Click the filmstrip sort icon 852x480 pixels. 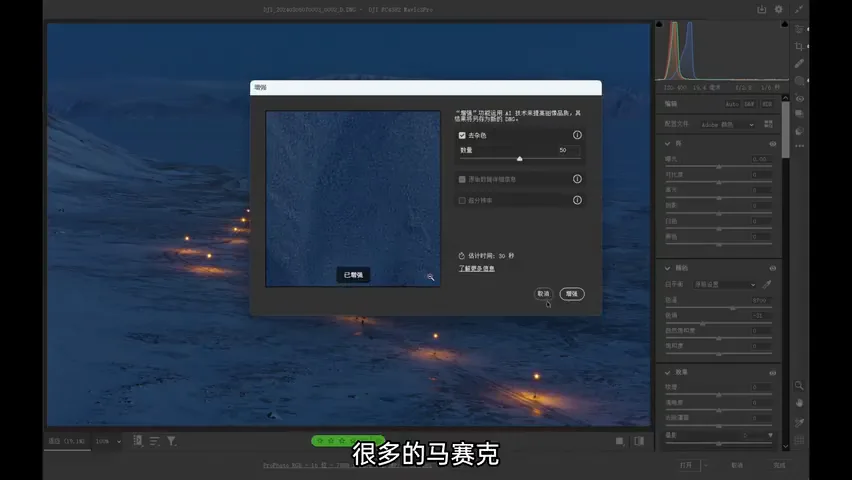pyautogui.click(x=155, y=441)
